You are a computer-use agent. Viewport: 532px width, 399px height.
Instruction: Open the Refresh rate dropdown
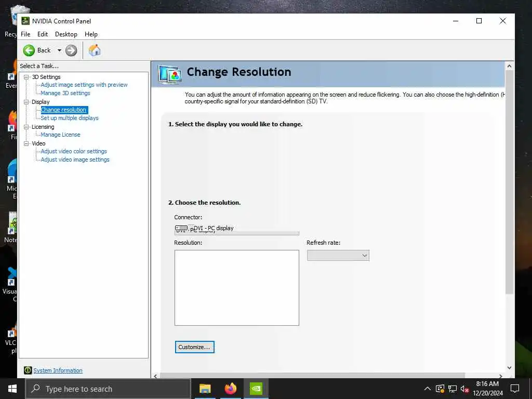coord(338,256)
